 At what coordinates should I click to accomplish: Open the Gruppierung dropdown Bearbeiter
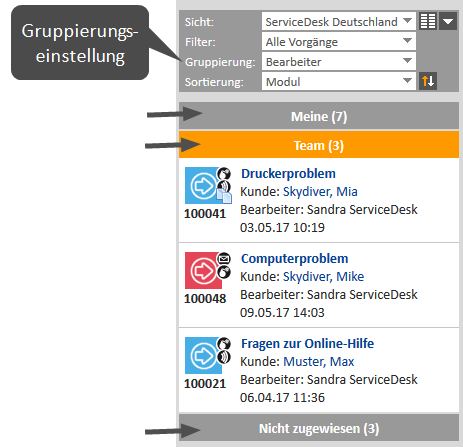pos(339,62)
